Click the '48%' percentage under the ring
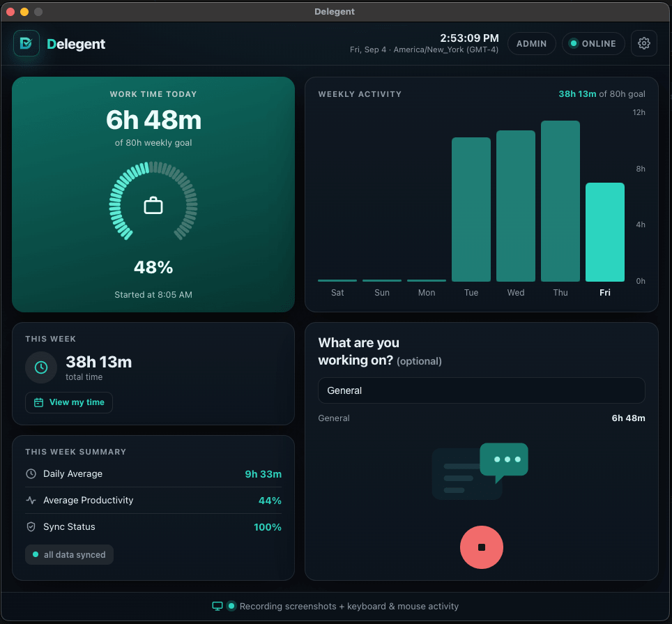Image resolution: width=672 pixels, height=624 pixels. (x=153, y=268)
